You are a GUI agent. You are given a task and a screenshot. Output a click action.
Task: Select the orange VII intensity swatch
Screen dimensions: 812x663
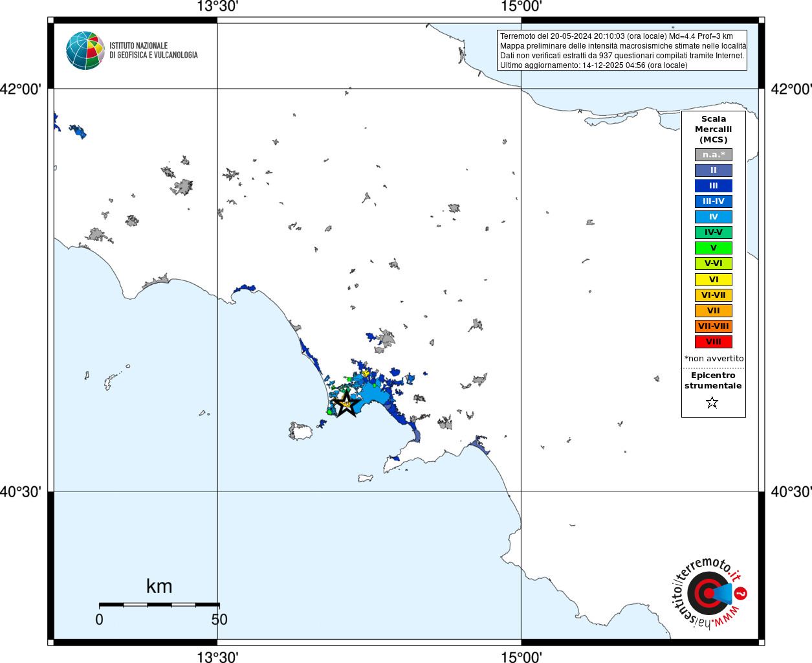tap(714, 311)
